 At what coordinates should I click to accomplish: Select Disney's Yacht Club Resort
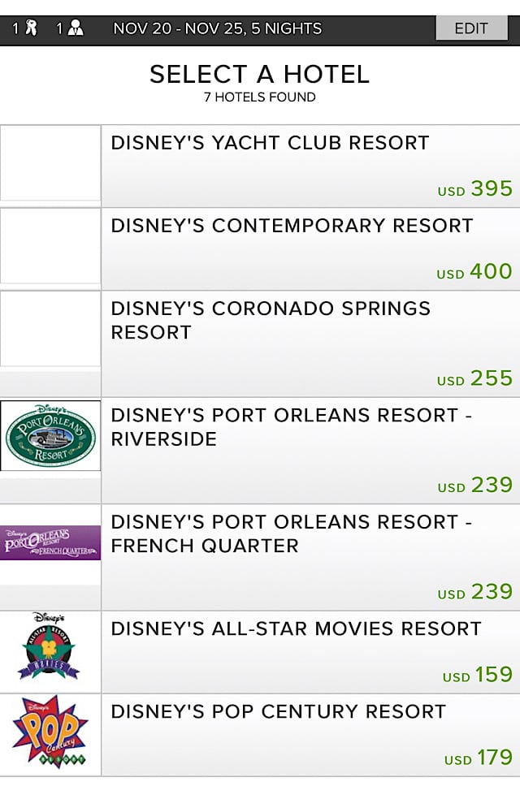(x=310, y=166)
